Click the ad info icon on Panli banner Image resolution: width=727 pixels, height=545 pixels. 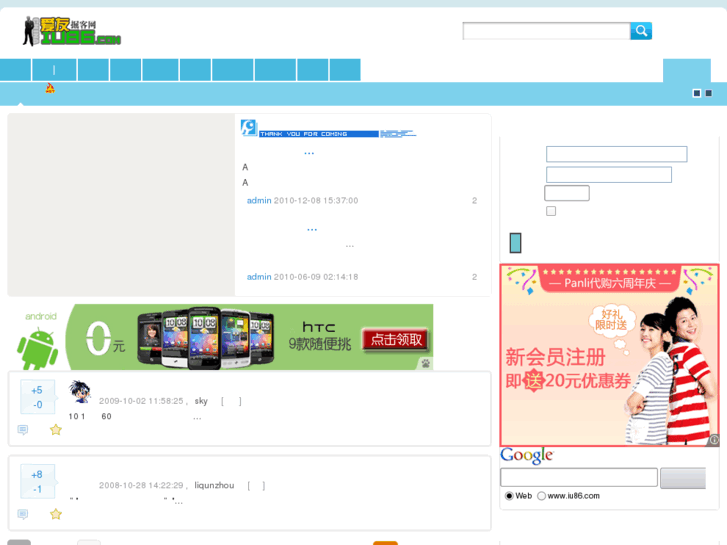click(x=714, y=440)
